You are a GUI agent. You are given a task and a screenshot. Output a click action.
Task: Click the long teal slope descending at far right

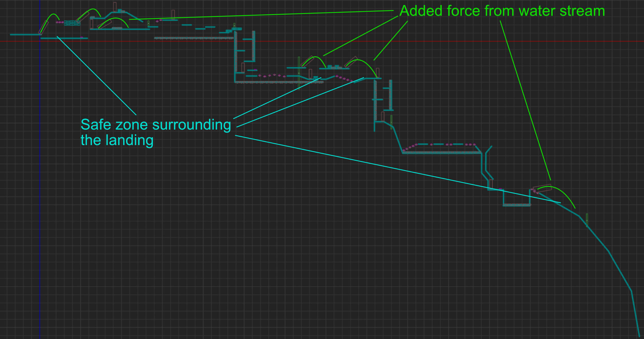pyautogui.click(x=620, y=271)
